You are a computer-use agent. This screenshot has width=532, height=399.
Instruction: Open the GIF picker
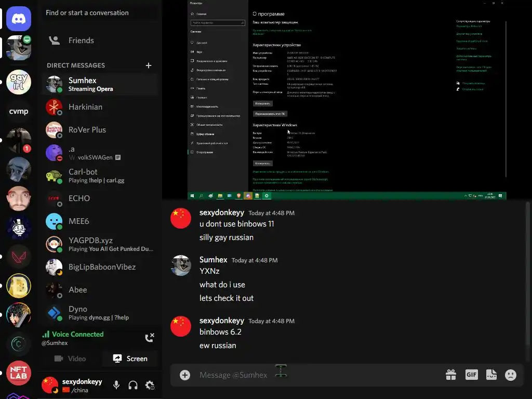tap(472, 375)
